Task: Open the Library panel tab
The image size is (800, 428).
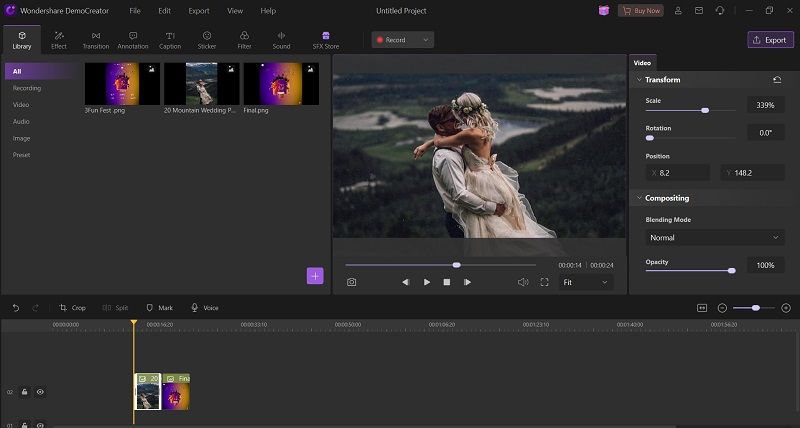Action: click(22, 40)
